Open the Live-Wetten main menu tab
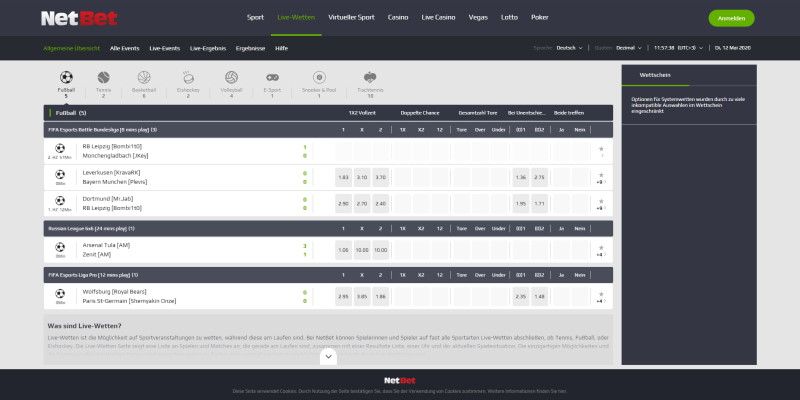 tap(296, 17)
